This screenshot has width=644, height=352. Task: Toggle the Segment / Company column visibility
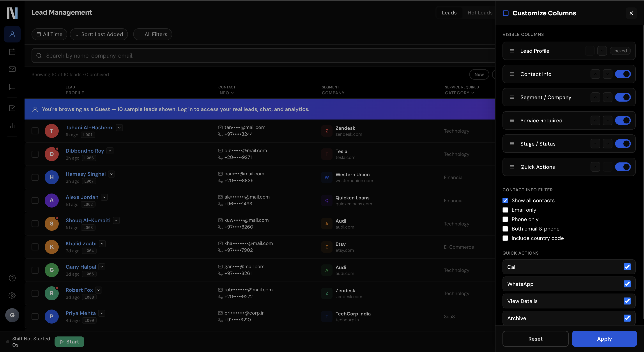pyautogui.click(x=623, y=97)
